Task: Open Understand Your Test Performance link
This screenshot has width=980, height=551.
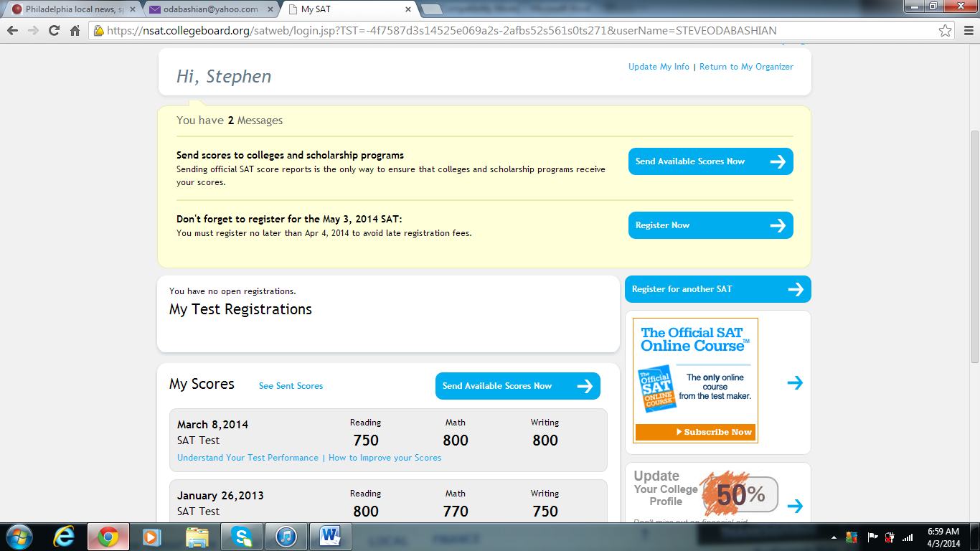Action: coord(248,458)
